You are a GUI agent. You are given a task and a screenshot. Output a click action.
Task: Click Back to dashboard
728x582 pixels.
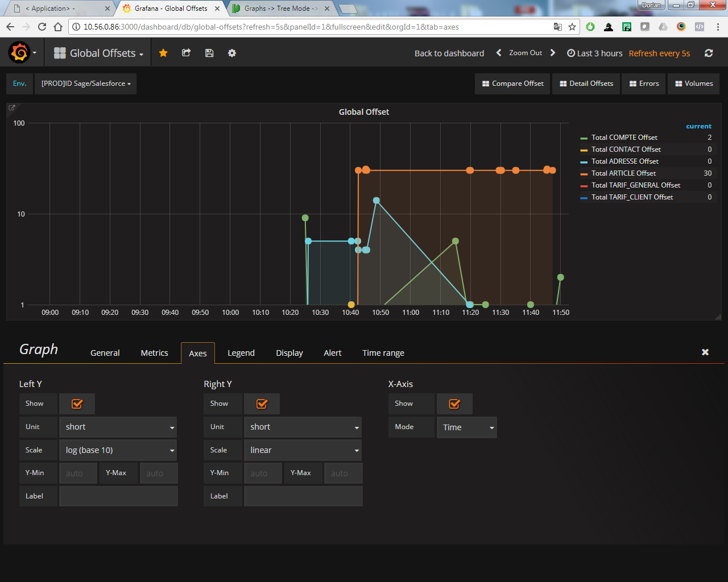(x=449, y=52)
